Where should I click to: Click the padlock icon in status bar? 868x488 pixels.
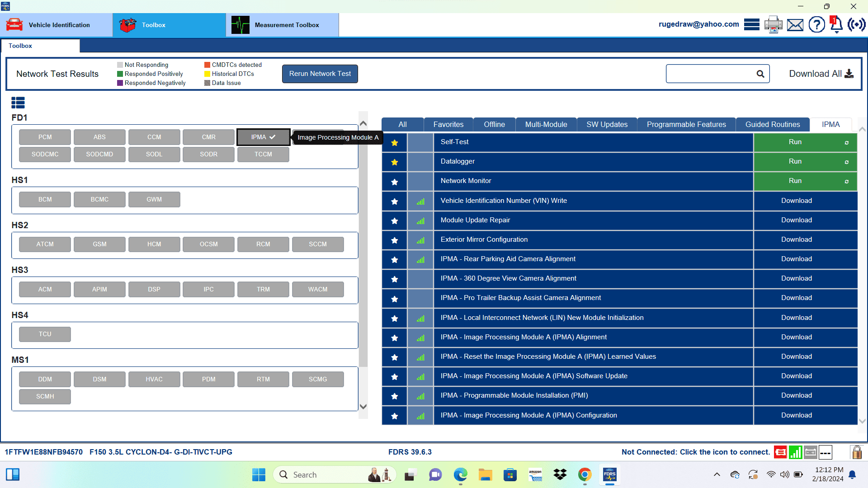[856, 452]
